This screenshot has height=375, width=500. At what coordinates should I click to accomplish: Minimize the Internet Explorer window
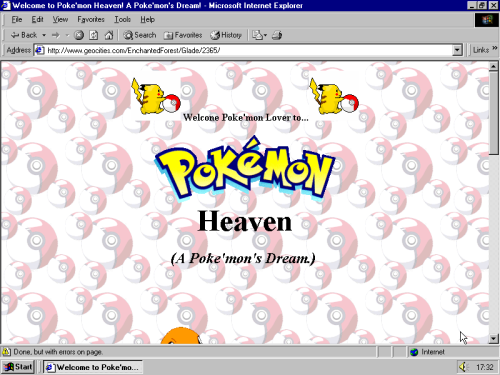click(x=472, y=5)
